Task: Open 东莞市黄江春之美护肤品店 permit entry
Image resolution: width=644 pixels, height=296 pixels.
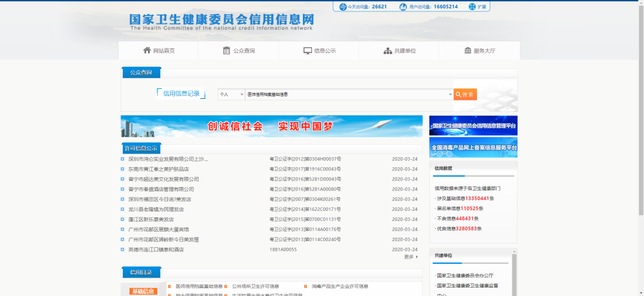Action: (x=159, y=169)
